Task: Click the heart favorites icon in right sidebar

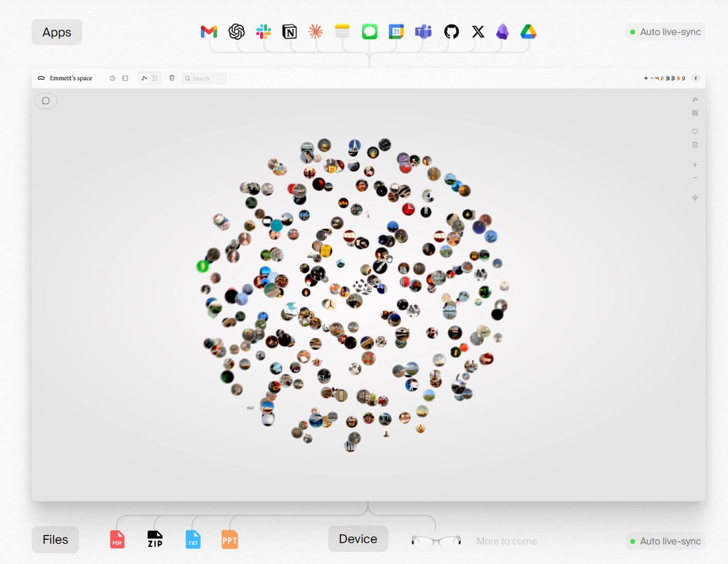Action: tap(695, 132)
